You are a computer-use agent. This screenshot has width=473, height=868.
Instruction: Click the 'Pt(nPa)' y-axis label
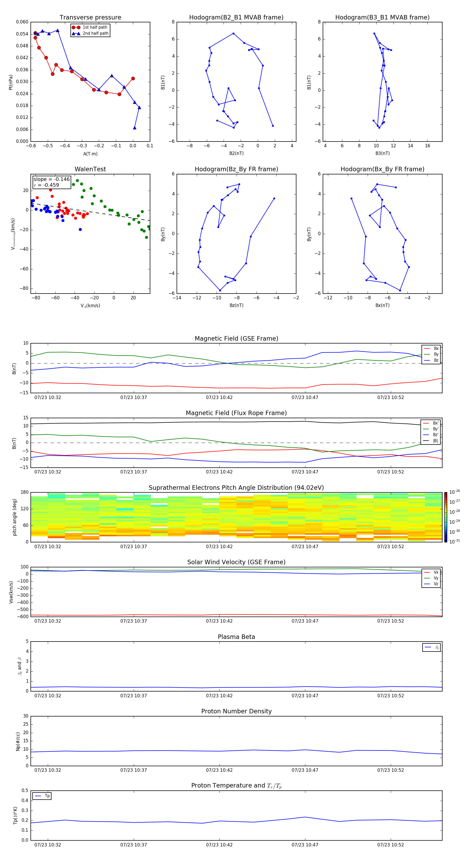point(11,82)
